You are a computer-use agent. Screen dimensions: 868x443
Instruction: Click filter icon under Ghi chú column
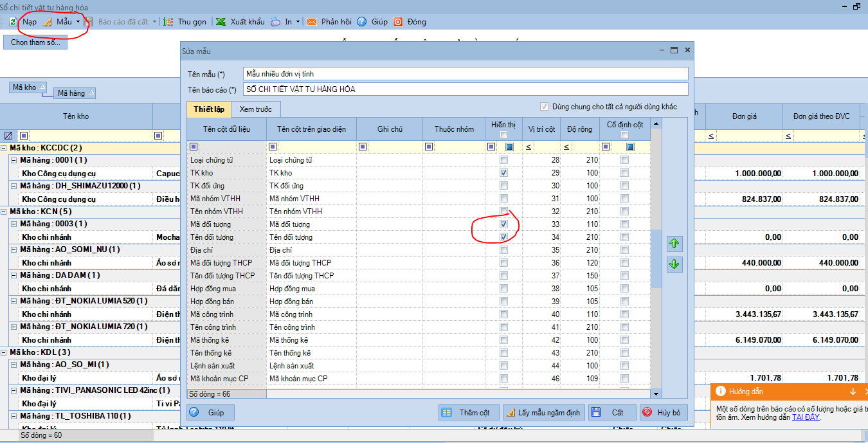pos(363,147)
